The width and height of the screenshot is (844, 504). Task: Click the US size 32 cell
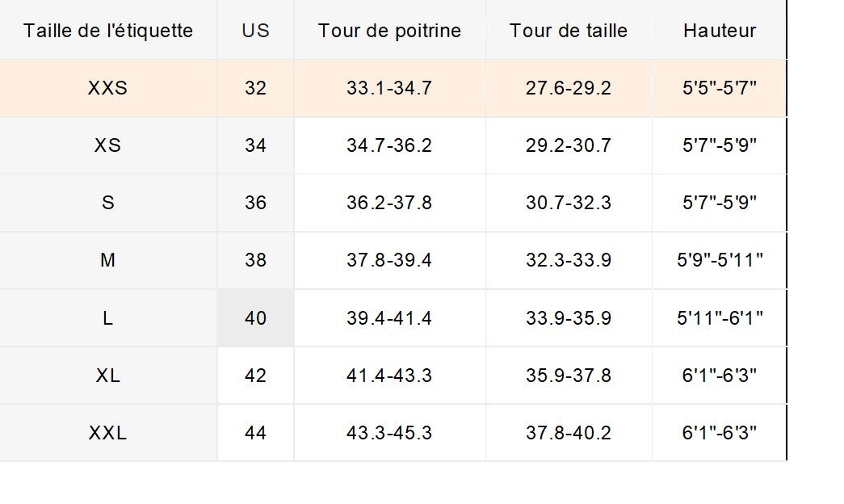[x=255, y=88]
